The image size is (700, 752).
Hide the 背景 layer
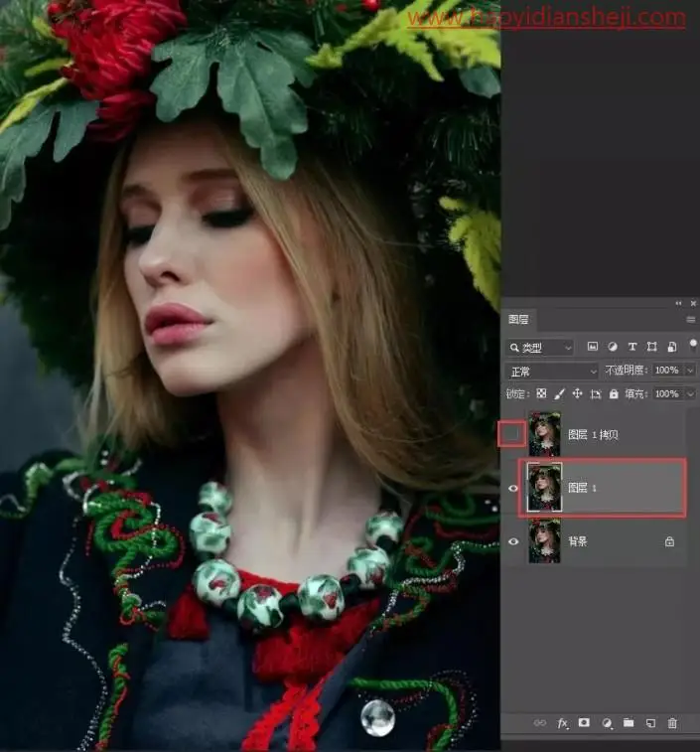(x=513, y=541)
